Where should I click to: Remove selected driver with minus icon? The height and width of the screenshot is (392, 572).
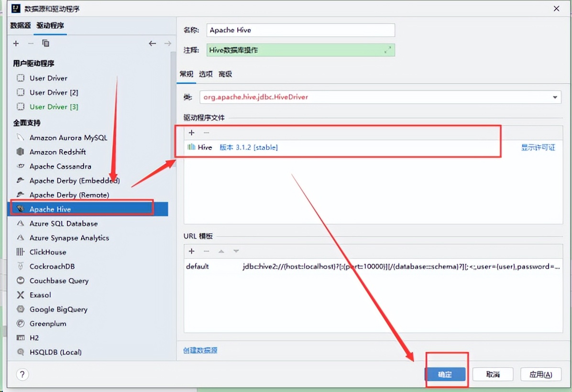31,44
